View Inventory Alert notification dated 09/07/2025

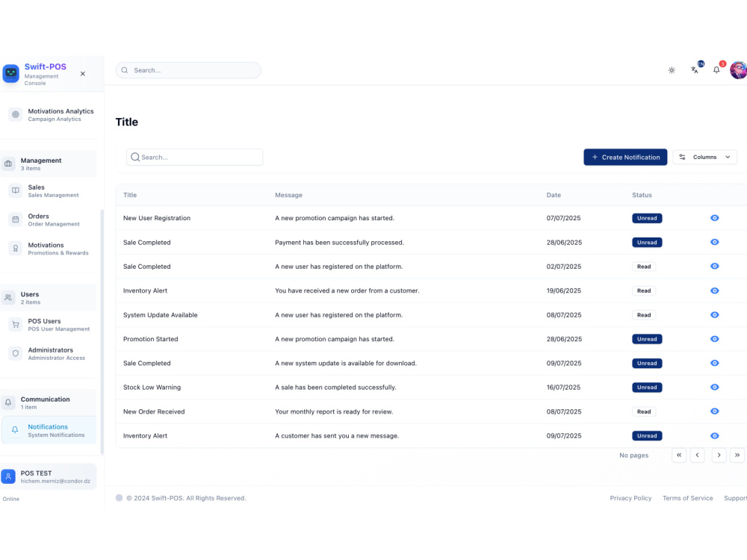tap(715, 436)
